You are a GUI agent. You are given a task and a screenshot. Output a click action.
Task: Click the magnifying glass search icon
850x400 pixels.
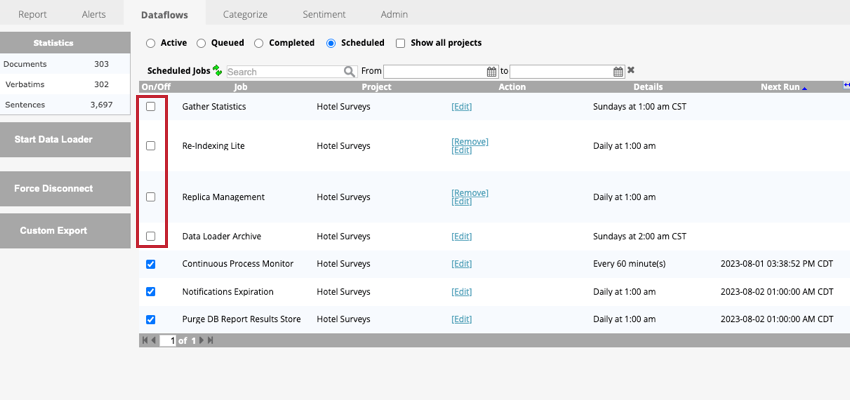pyautogui.click(x=349, y=72)
